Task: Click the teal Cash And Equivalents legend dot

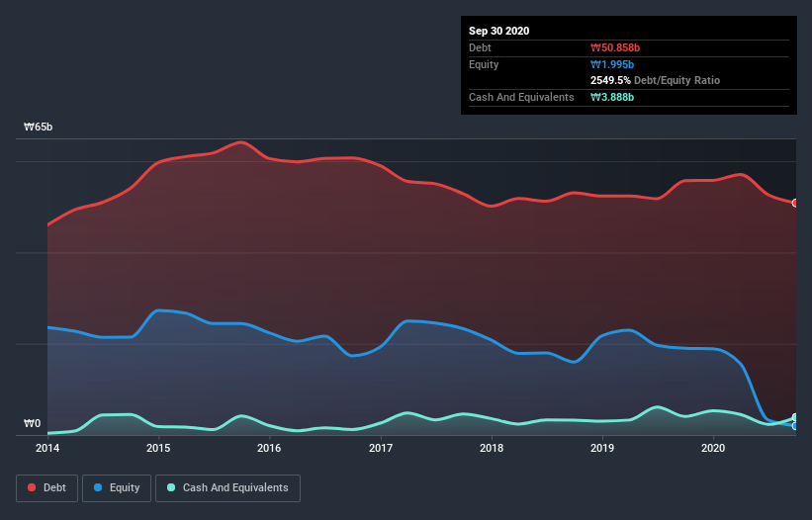Action: tap(171, 487)
